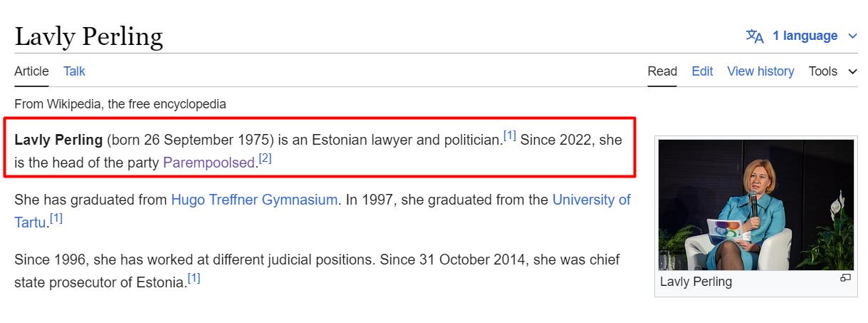Open the Edit tab

point(702,71)
